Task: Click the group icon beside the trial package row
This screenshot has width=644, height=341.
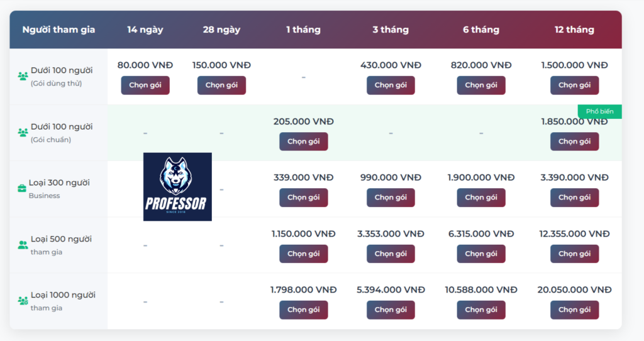Action: click(x=23, y=76)
